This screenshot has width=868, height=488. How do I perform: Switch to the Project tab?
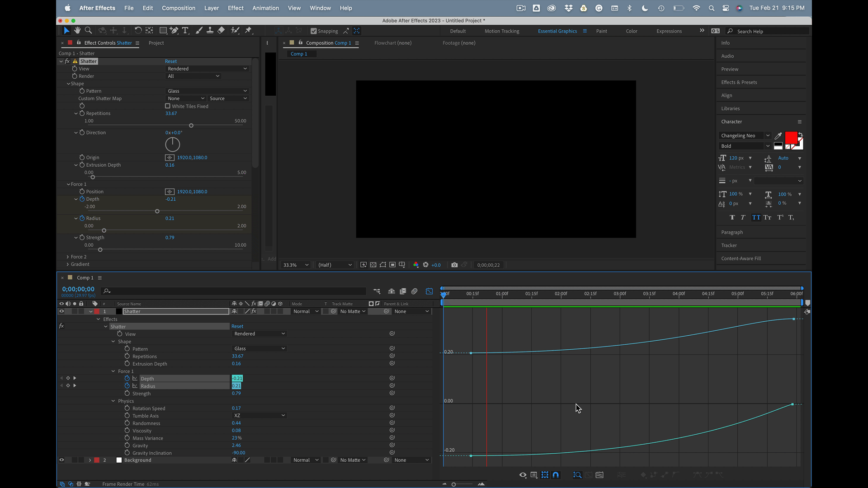(156, 43)
